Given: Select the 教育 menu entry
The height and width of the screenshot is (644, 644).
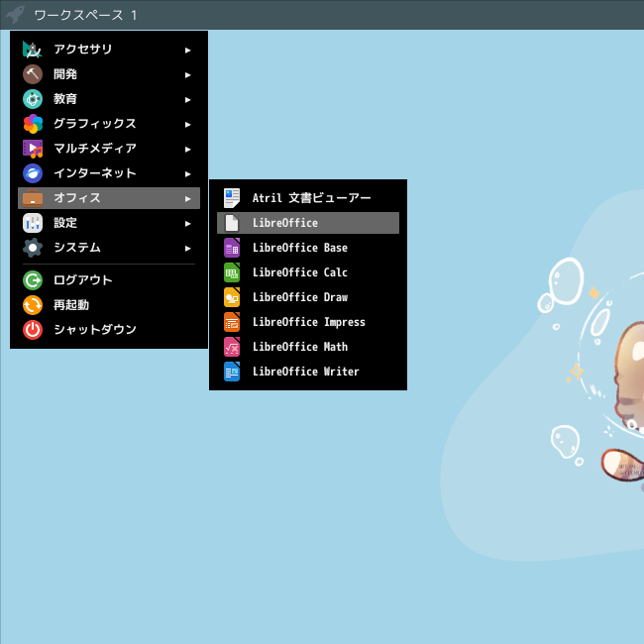Looking at the screenshot, I should pyautogui.click(x=109, y=99).
